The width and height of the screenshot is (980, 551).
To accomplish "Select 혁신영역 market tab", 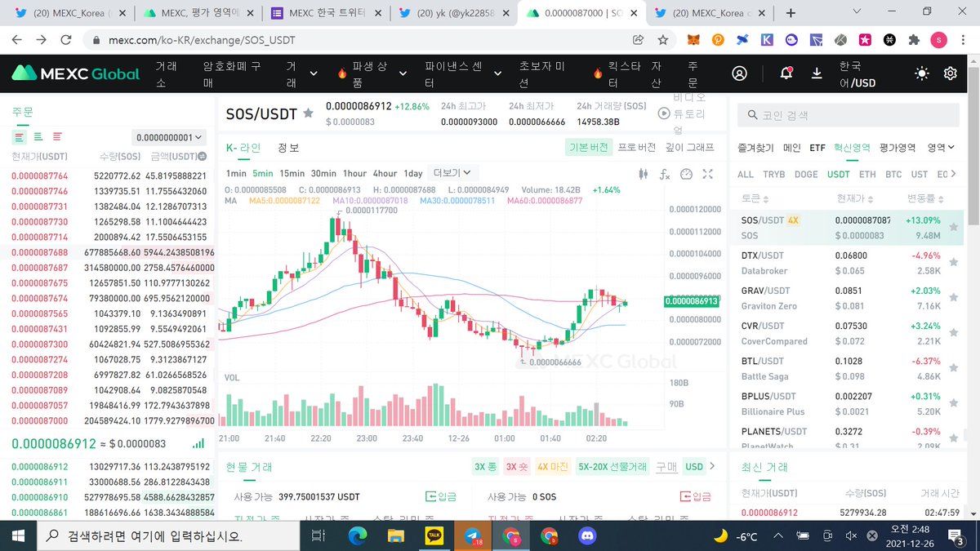I will click(853, 148).
